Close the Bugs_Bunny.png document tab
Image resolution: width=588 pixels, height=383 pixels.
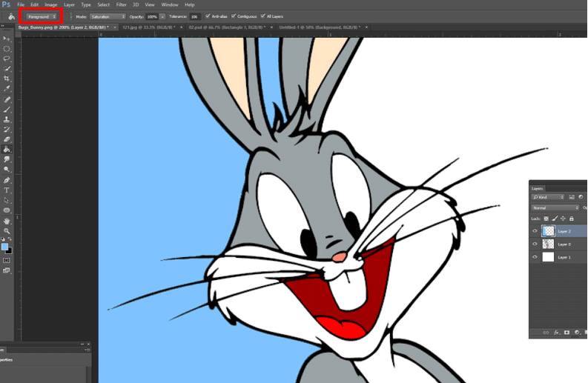(115, 27)
